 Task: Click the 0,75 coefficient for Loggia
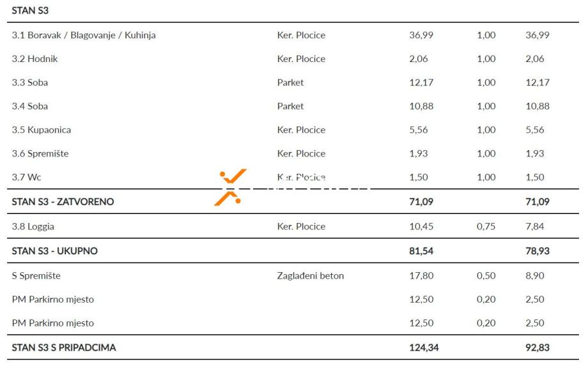(486, 226)
